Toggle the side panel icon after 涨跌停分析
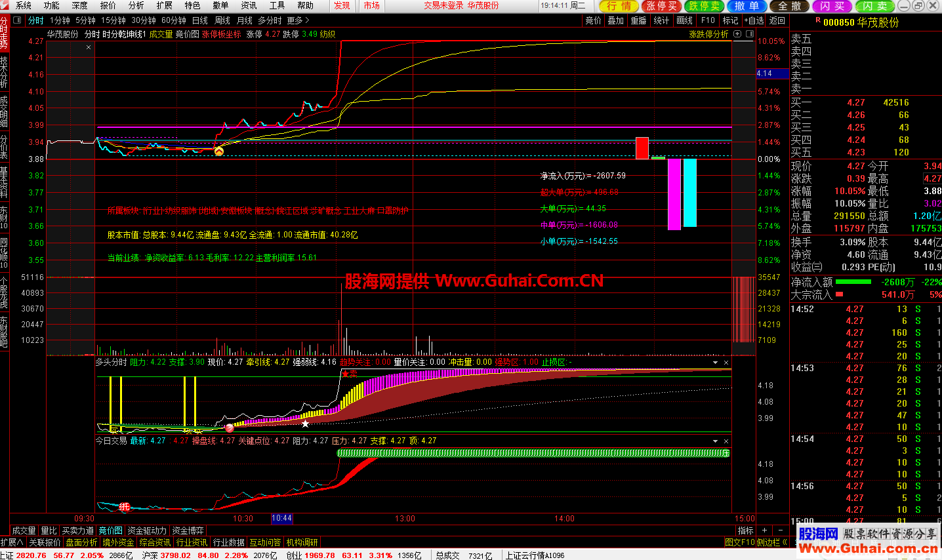Image resolution: width=942 pixels, height=560 pixels. (749, 34)
